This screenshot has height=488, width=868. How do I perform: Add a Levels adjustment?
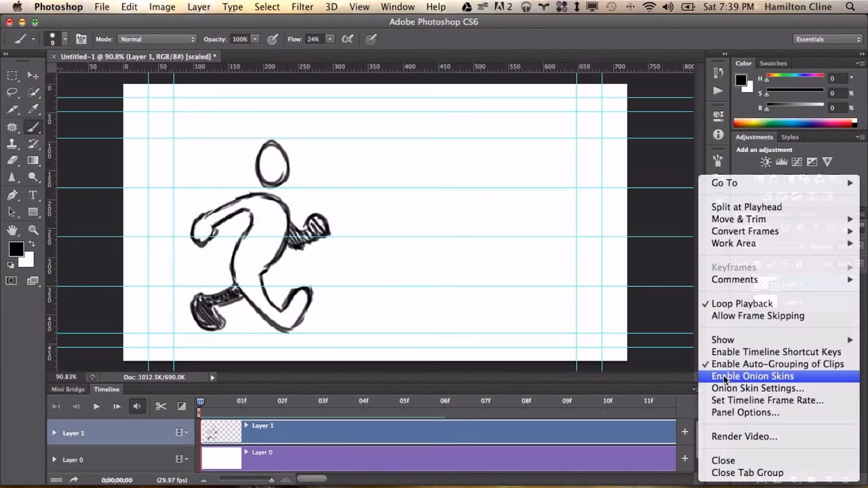pos(781,162)
